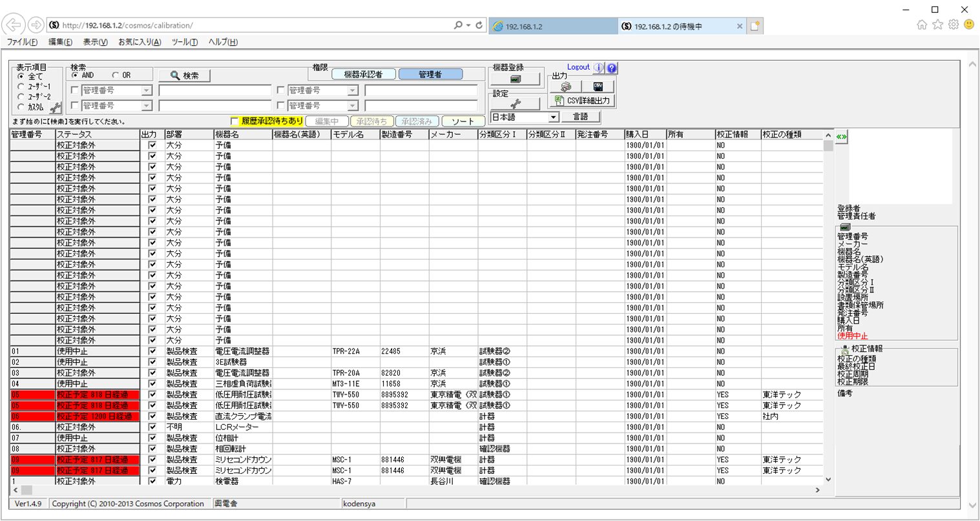Choose the AND search radio button
The width and height of the screenshot is (980, 521).
[75, 75]
